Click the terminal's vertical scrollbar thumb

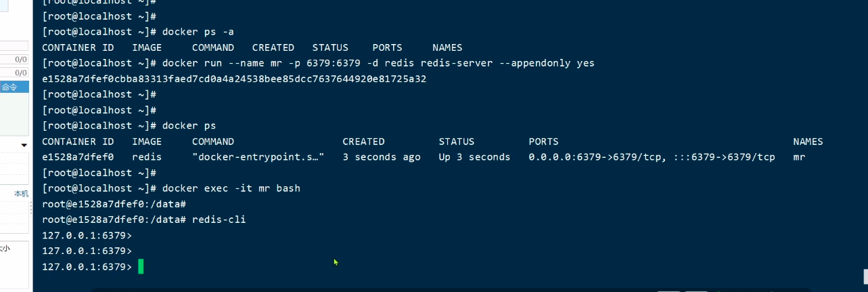click(x=865, y=276)
